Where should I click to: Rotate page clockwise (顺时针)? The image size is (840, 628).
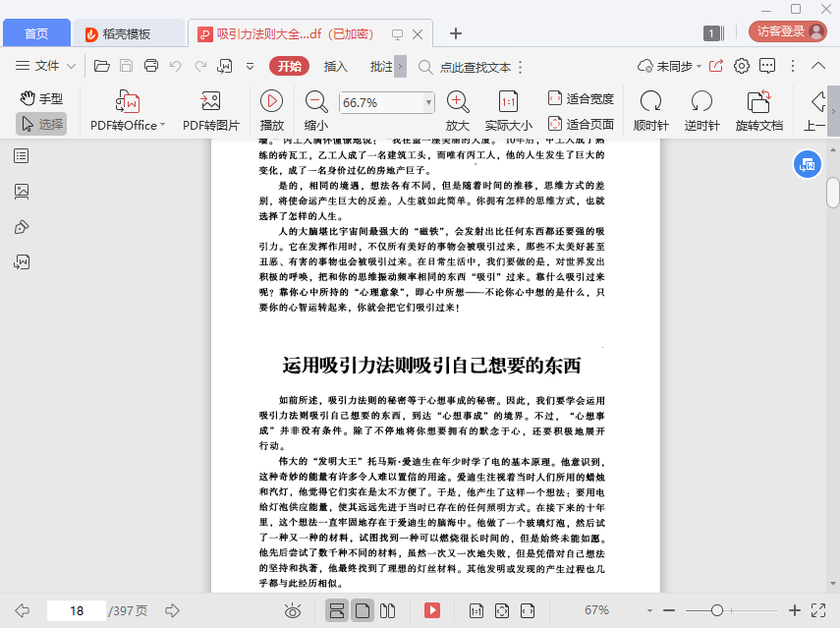(651, 111)
